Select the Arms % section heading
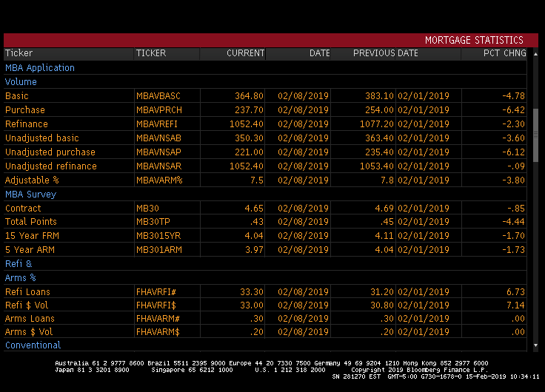 [x=21, y=278]
